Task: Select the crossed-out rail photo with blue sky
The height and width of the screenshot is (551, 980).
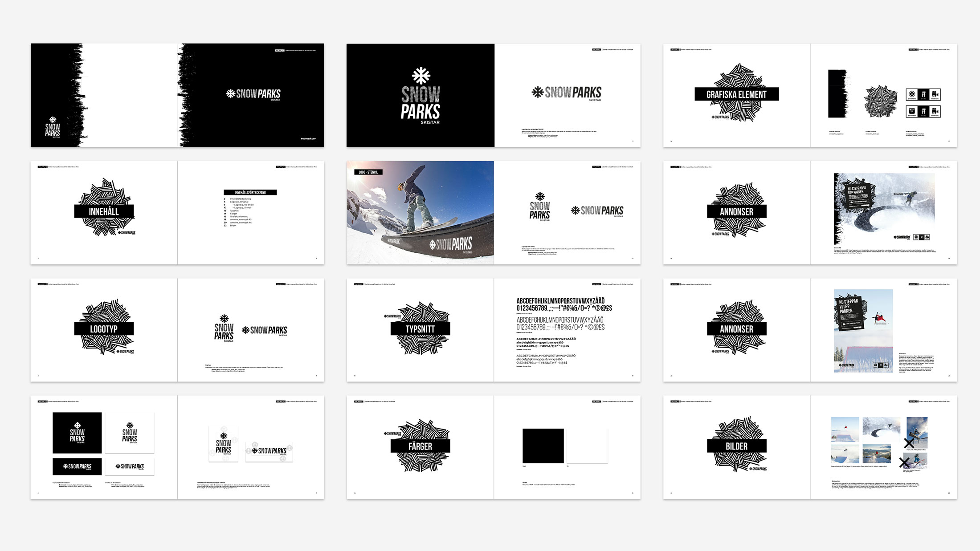Action: click(x=917, y=433)
